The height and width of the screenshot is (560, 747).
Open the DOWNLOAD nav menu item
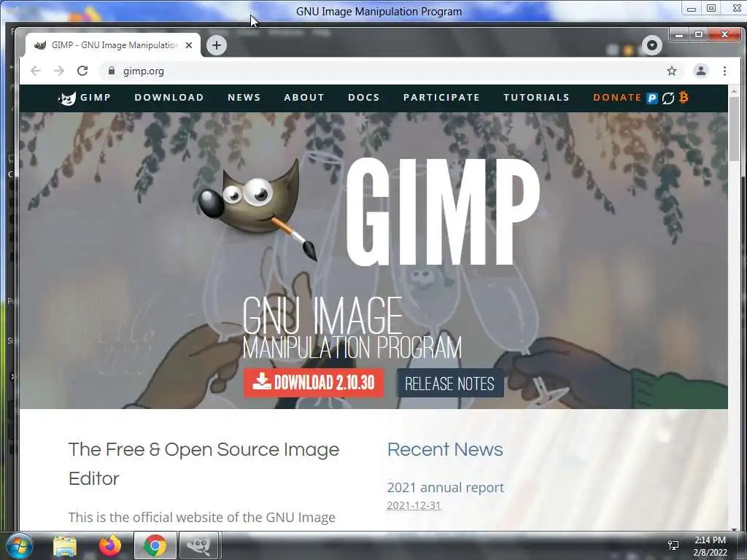169,98
